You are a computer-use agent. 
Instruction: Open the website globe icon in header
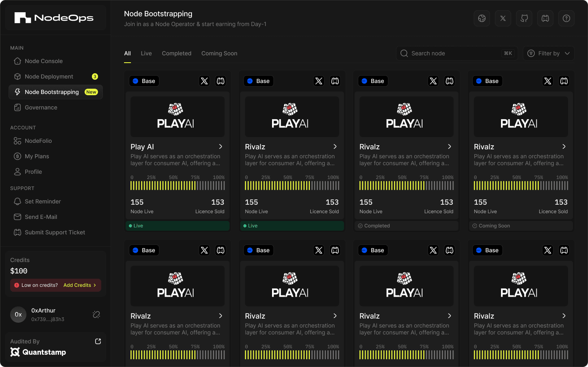point(482,18)
